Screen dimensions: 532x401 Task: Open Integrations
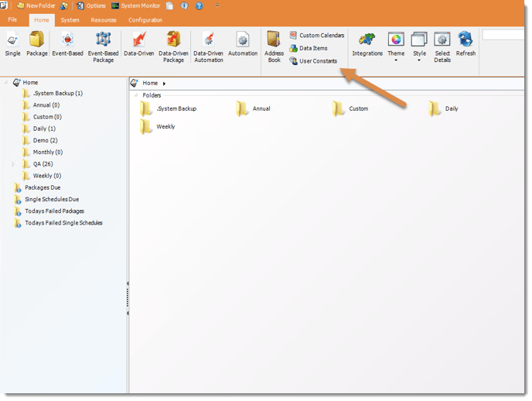click(x=367, y=44)
